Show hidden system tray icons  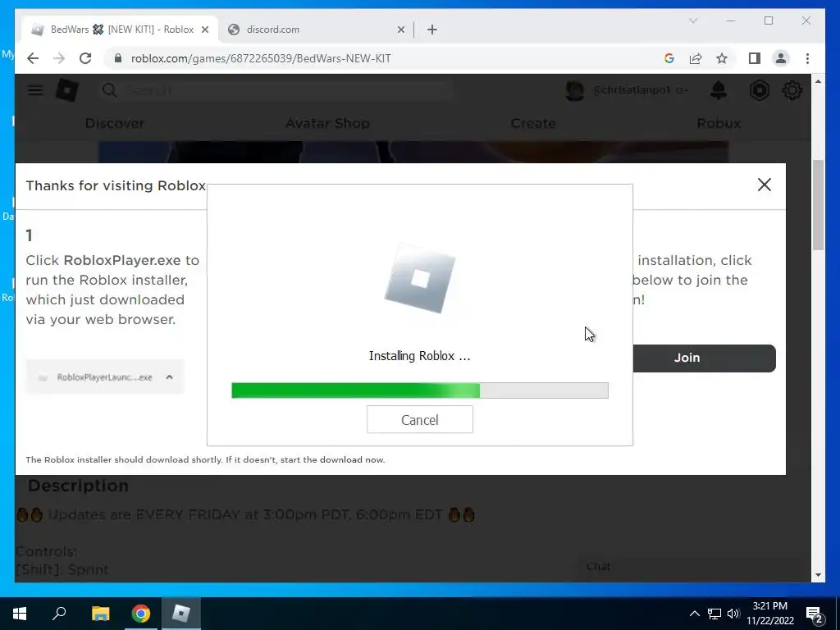pyautogui.click(x=694, y=614)
